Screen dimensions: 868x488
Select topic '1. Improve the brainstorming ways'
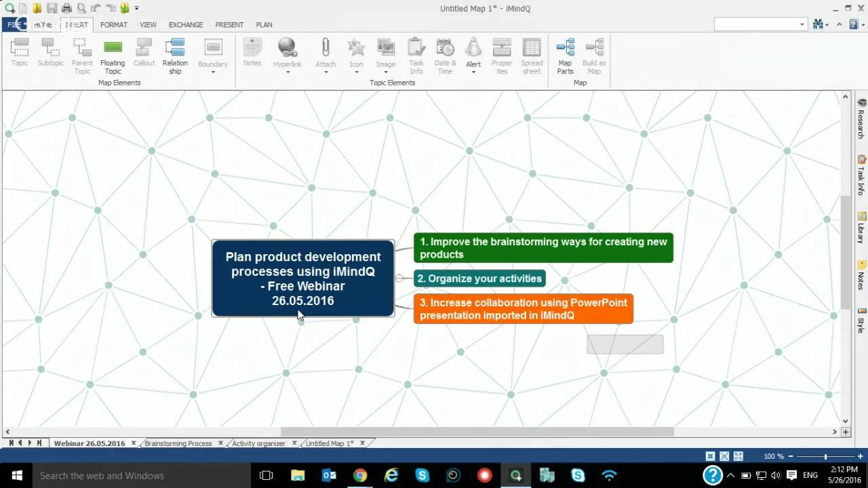543,248
